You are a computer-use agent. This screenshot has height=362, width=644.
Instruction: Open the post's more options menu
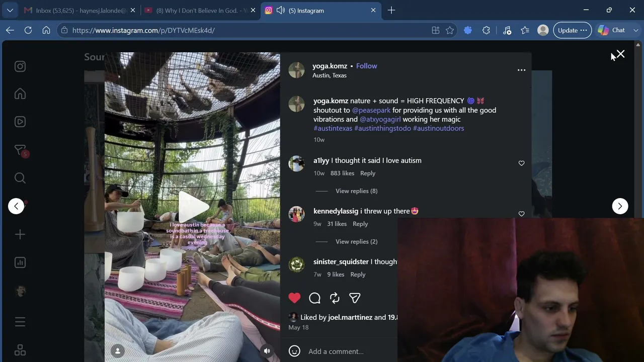click(521, 70)
